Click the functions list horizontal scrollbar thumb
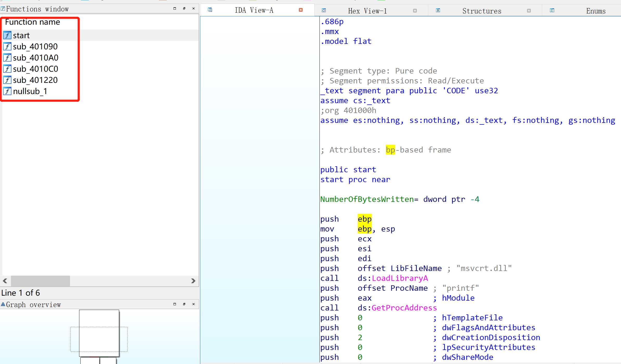Viewport: 621px width, 364px height. (x=40, y=281)
